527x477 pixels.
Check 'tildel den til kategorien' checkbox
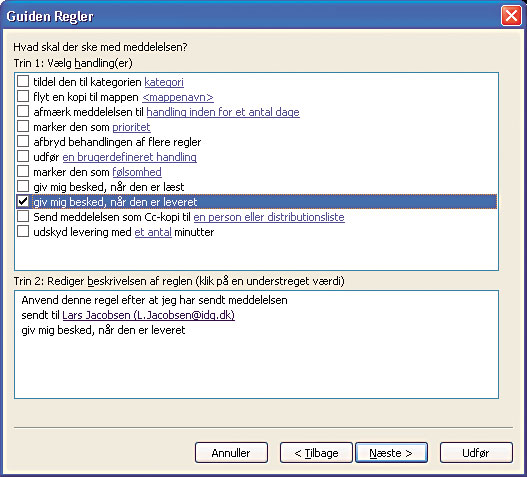[23, 81]
